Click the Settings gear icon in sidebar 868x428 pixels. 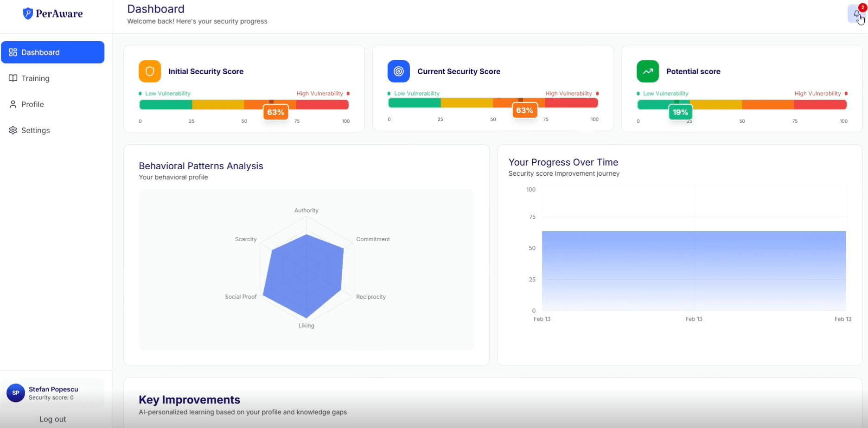click(13, 130)
